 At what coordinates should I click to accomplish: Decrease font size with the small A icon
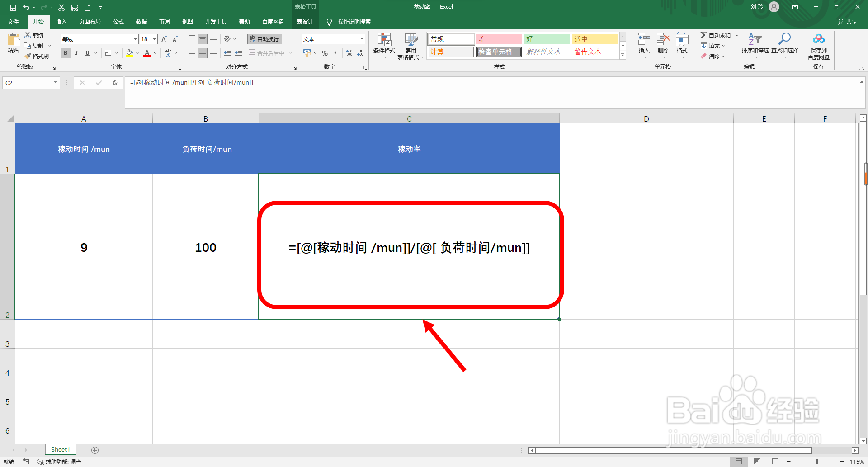click(x=175, y=39)
